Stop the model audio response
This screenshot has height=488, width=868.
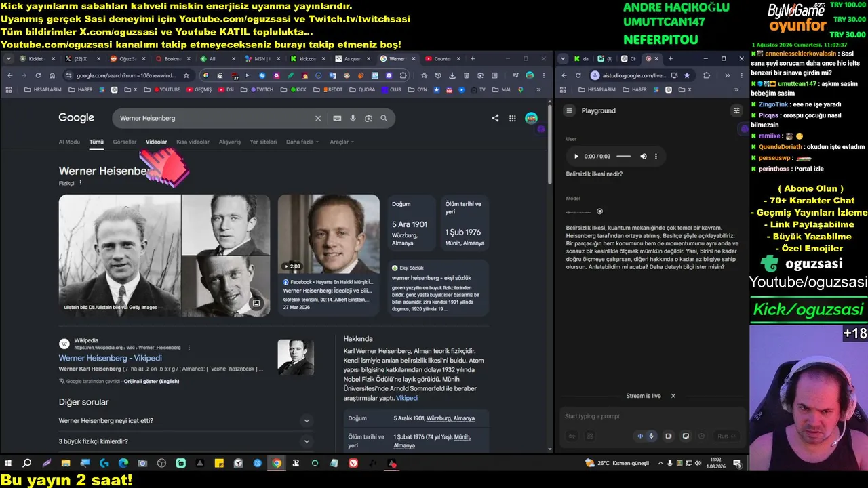[599, 211]
